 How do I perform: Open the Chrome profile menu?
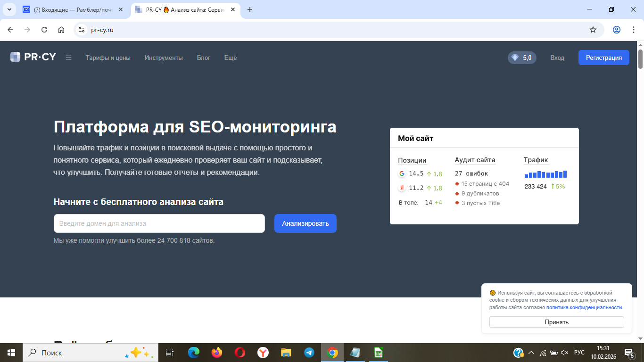click(617, 30)
